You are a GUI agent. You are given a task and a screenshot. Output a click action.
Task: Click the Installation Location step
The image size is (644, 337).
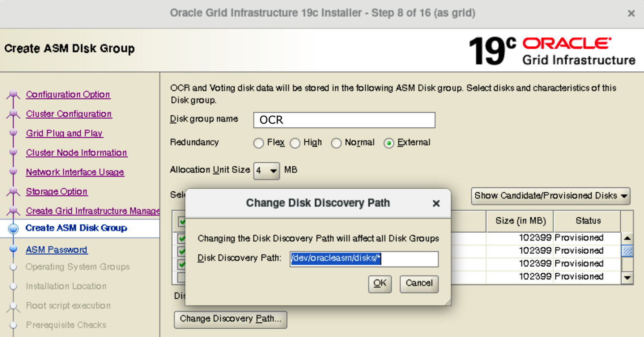pyautogui.click(x=66, y=286)
